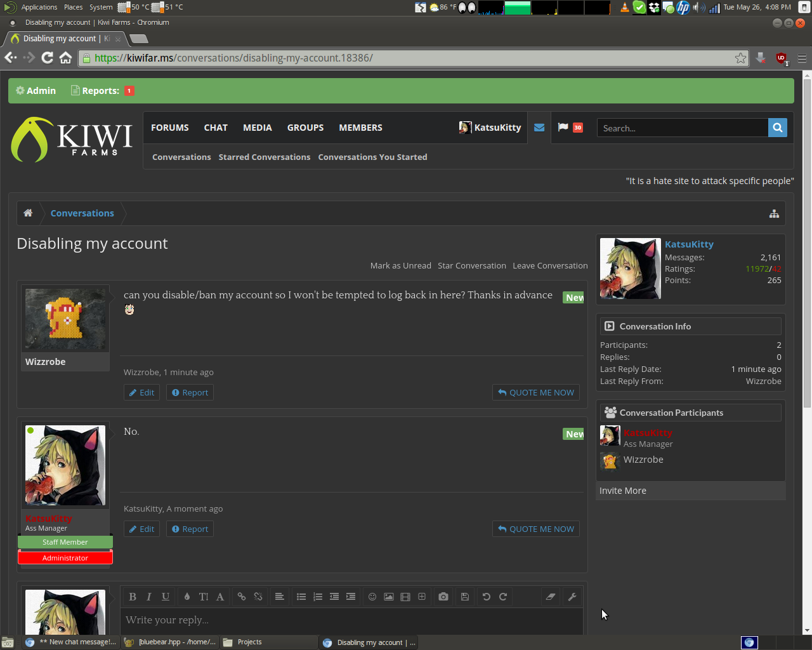Edit KatsuKitty's 'No.' message

tap(141, 529)
